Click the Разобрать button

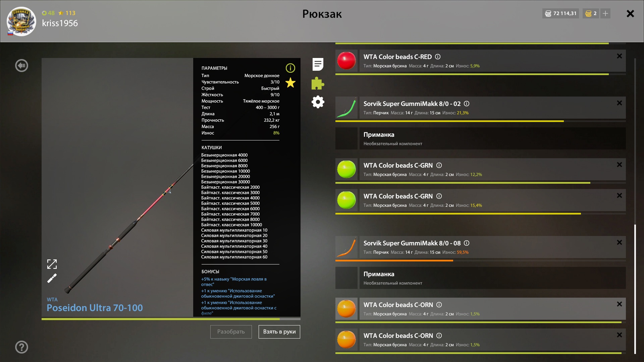click(231, 332)
